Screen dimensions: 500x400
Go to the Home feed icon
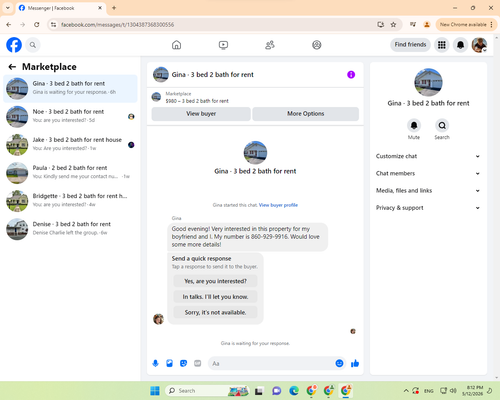coord(176,45)
